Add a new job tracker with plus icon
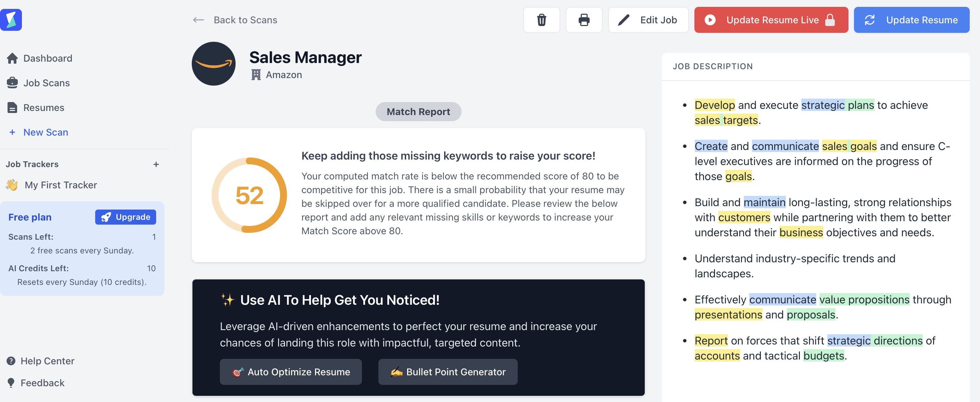 (x=156, y=164)
